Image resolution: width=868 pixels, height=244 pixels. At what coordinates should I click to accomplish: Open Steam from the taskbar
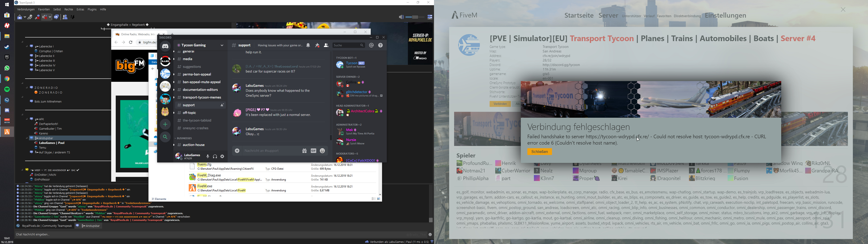(7, 47)
